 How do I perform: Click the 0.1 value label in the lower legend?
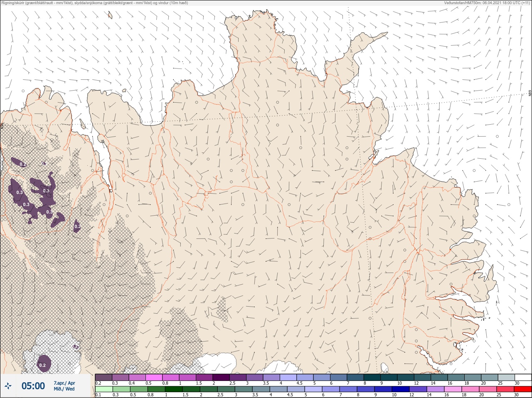(98, 395)
